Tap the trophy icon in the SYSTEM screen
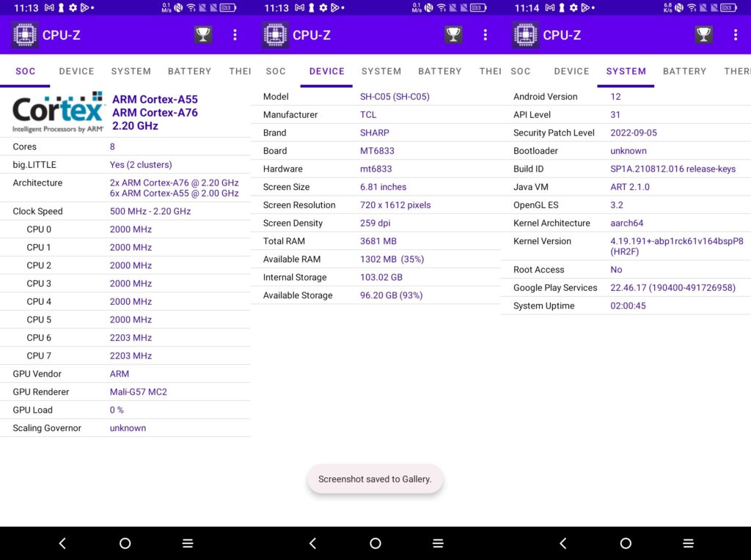This screenshot has width=751, height=560. pos(703,34)
